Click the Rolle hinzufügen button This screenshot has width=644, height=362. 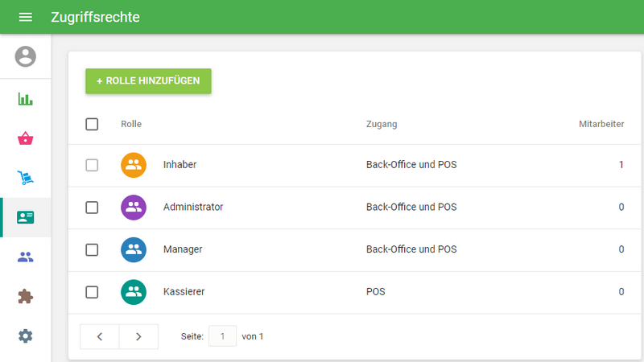tap(148, 81)
